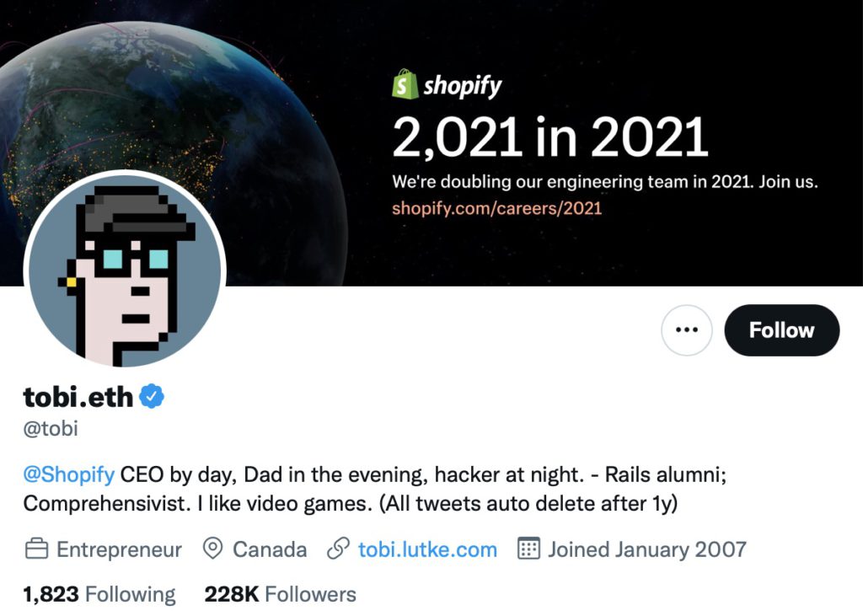Open the tobi.lutke.com website link
This screenshot has width=863, height=616.
click(427, 550)
